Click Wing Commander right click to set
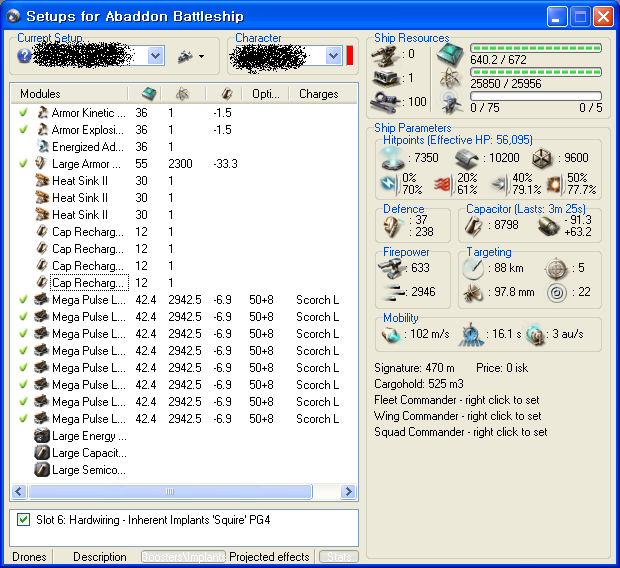 tap(457, 416)
